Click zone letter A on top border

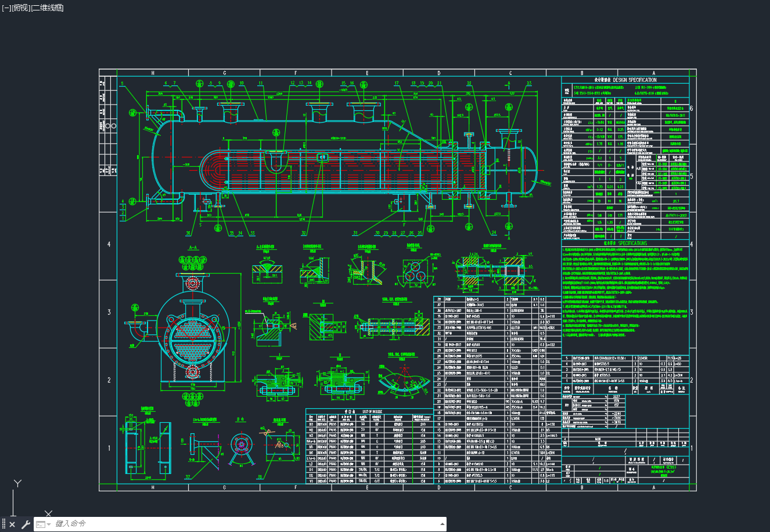654,73
